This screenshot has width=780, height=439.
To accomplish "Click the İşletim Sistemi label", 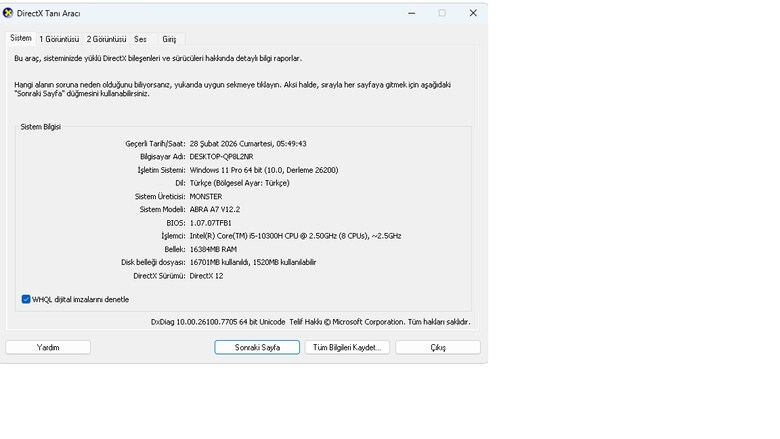I will (161, 170).
